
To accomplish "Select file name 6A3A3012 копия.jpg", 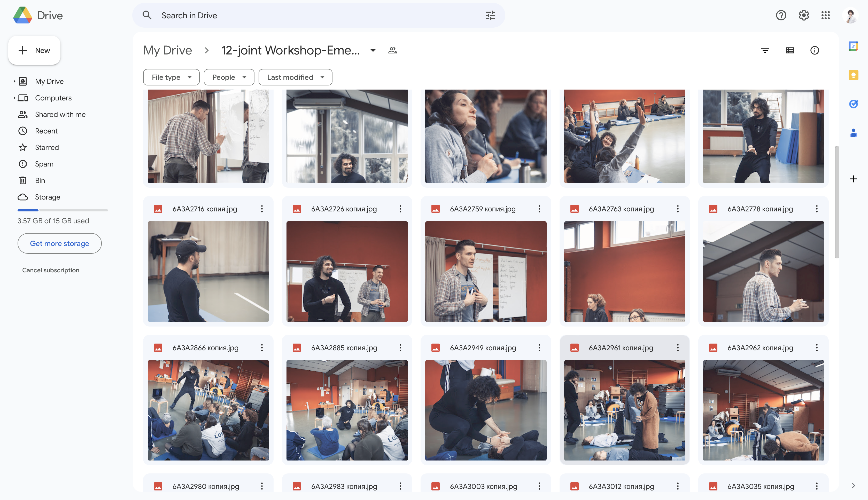I will click(x=621, y=486).
